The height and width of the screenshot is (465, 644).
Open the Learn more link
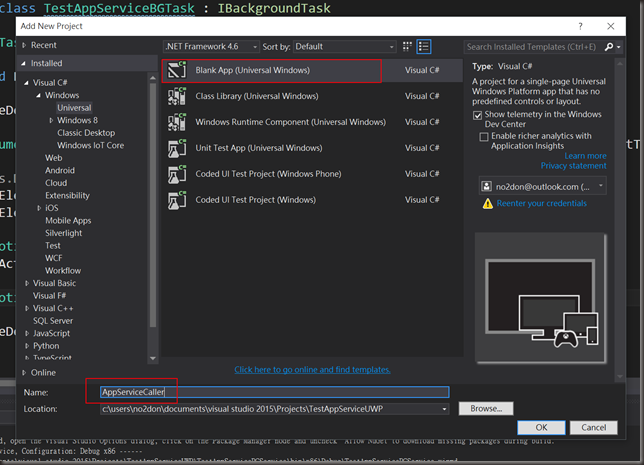pyautogui.click(x=585, y=156)
